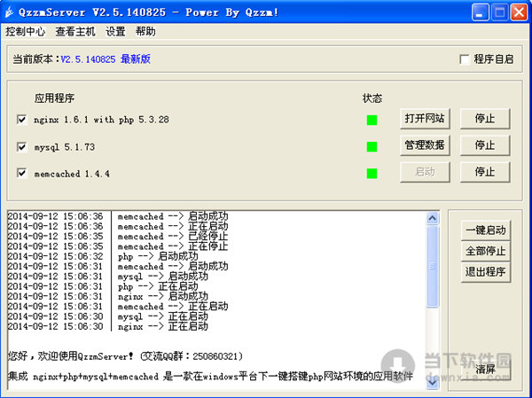Screen dimensions: 532x398
Task: Click the green status indicator for mysql
Action: [372, 146]
